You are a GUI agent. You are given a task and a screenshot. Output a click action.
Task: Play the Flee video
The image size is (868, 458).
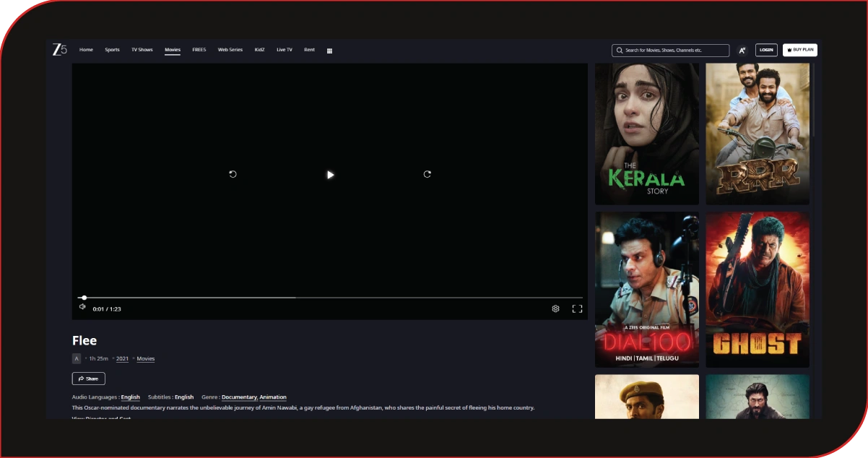[330, 174]
